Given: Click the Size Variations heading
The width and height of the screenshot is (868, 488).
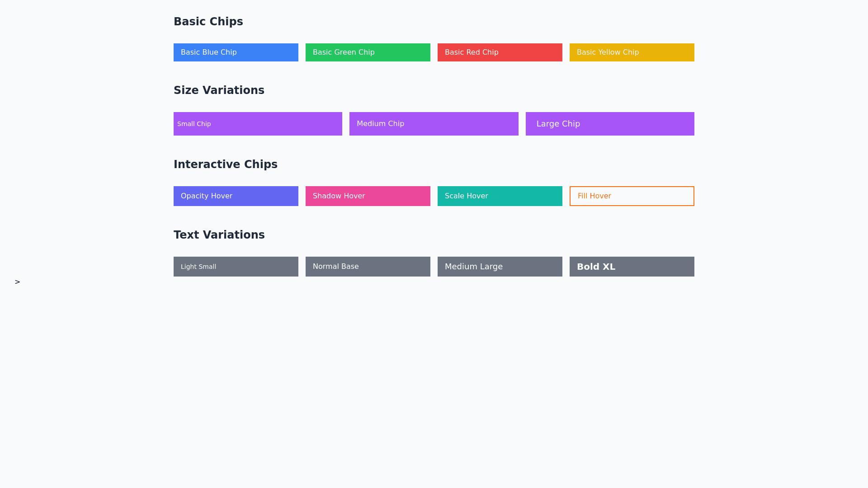Looking at the screenshot, I should point(219,90).
